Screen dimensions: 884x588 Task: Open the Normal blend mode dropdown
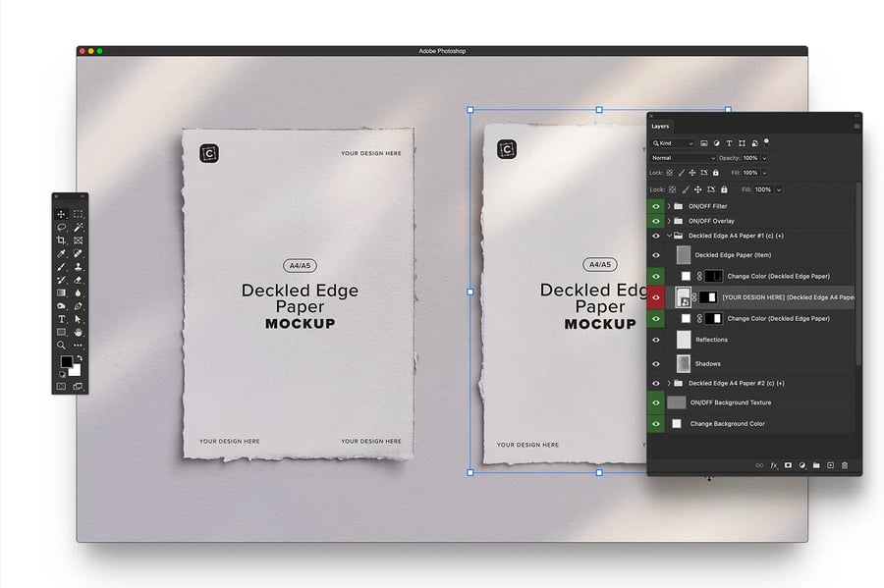pyautogui.click(x=683, y=158)
